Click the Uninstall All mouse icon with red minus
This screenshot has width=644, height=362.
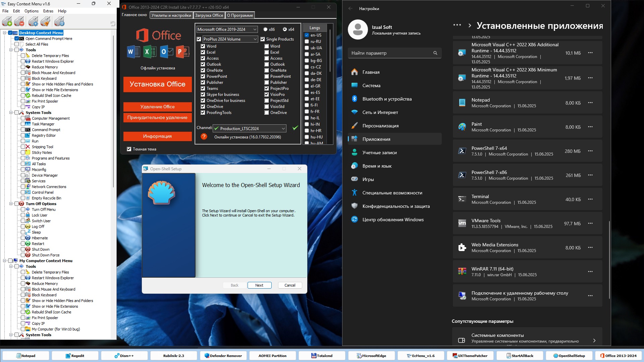pos(19,22)
